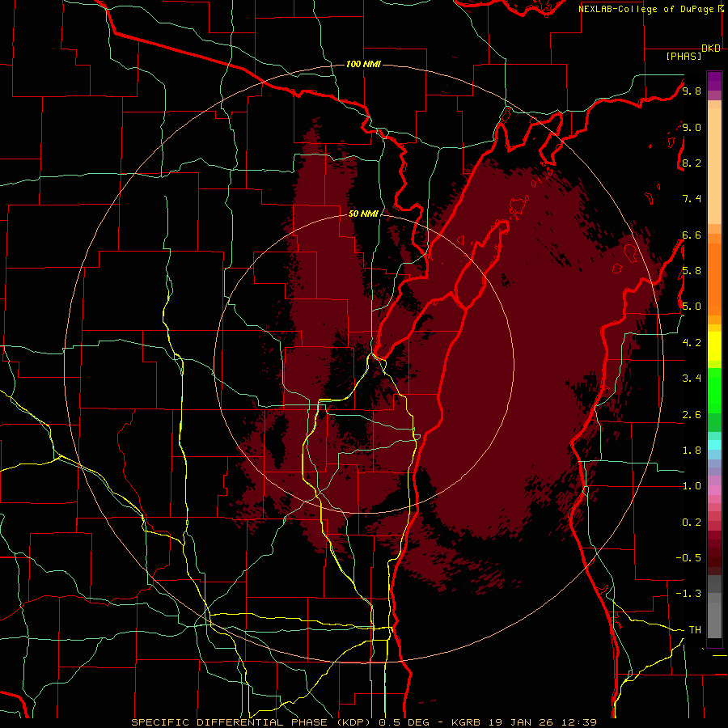Click the 0.2 scale value
728x728 pixels.
click(692, 523)
